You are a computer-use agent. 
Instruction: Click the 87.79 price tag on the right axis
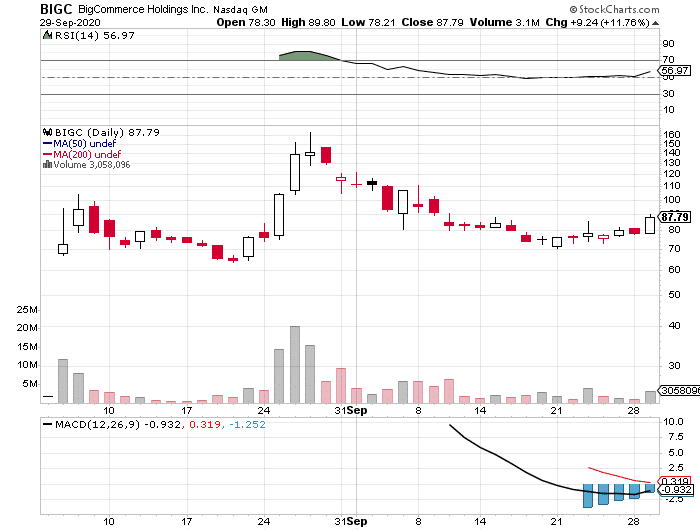click(675, 217)
